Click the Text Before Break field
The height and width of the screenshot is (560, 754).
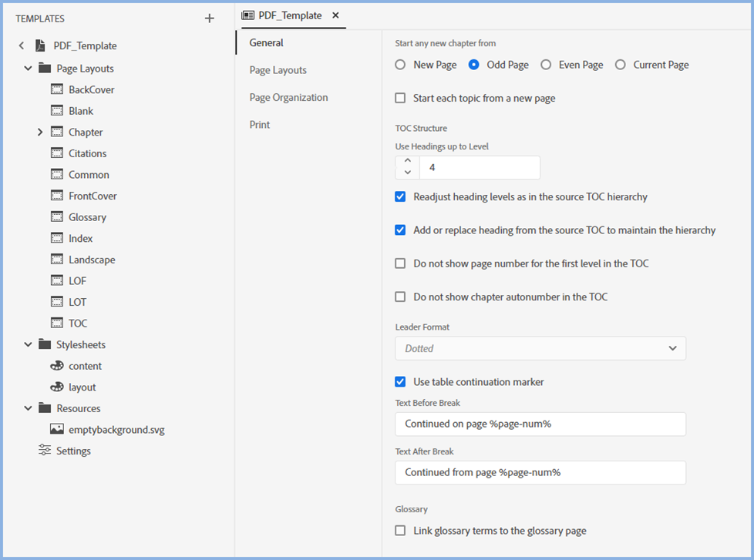[540, 424]
